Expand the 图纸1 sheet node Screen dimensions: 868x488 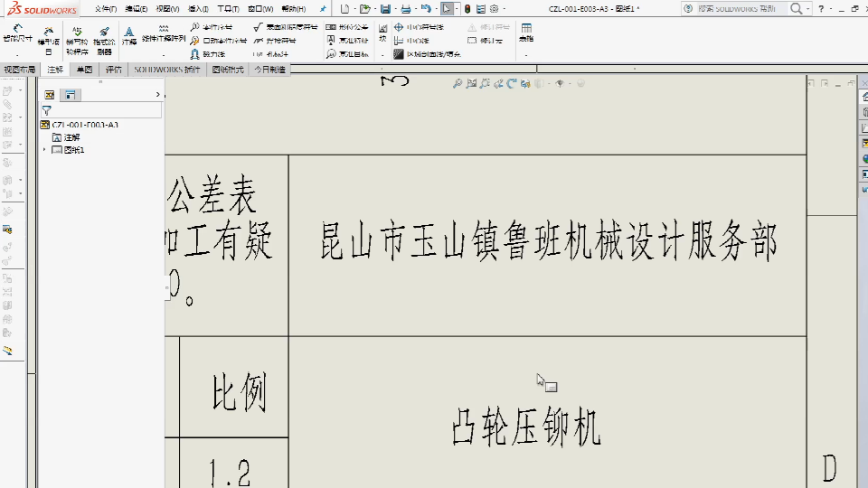[44, 150]
